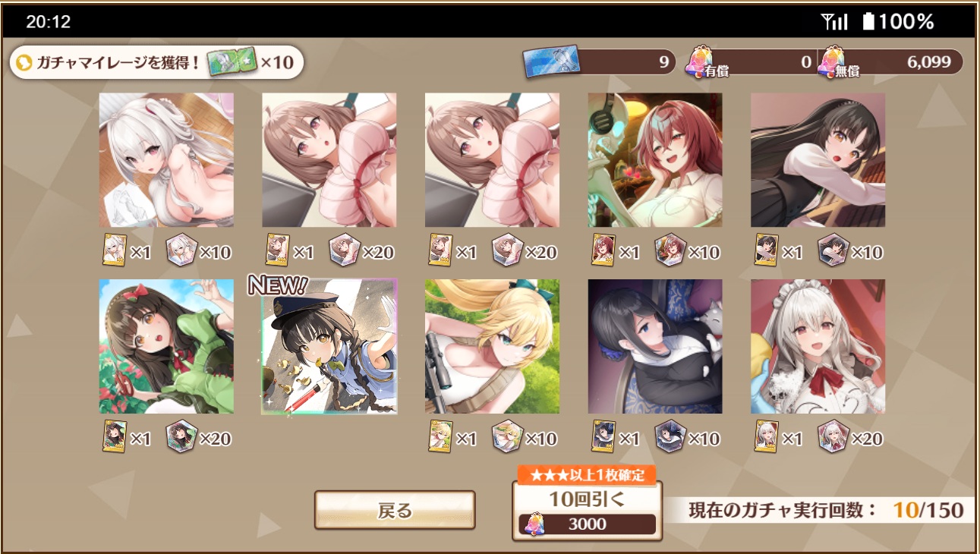980x554 pixels.
Task: Open the red-haired headphones character card
Action: [655, 160]
